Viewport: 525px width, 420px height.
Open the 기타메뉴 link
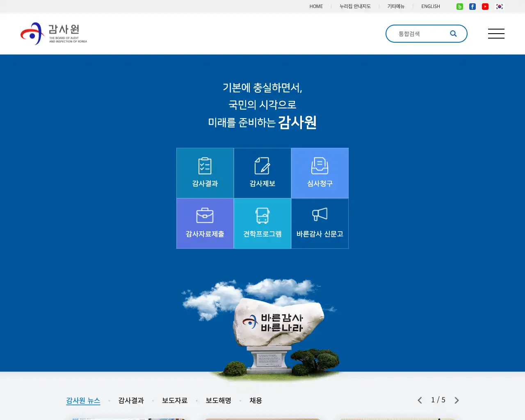396,7
